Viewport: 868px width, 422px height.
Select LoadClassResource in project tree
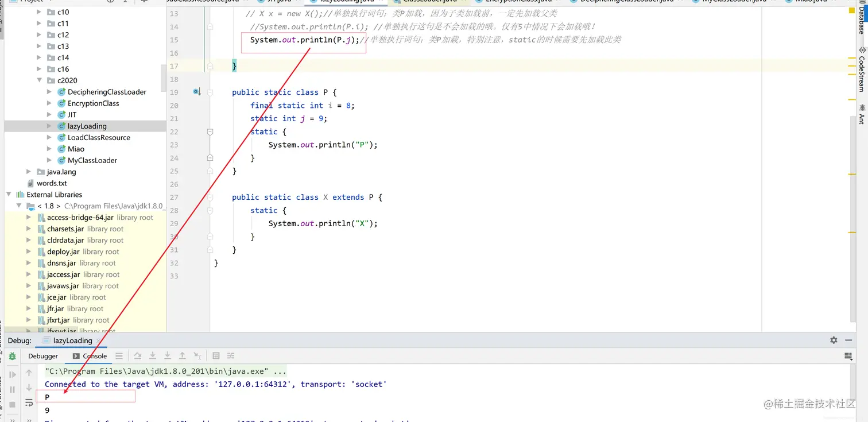tap(99, 138)
